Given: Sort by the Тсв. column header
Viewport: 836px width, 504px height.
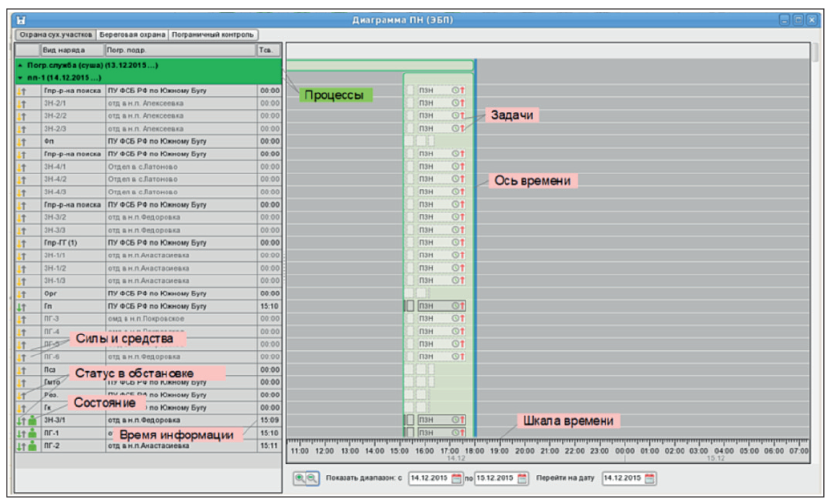Looking at the screenshot, I should [x=269, y=50].
